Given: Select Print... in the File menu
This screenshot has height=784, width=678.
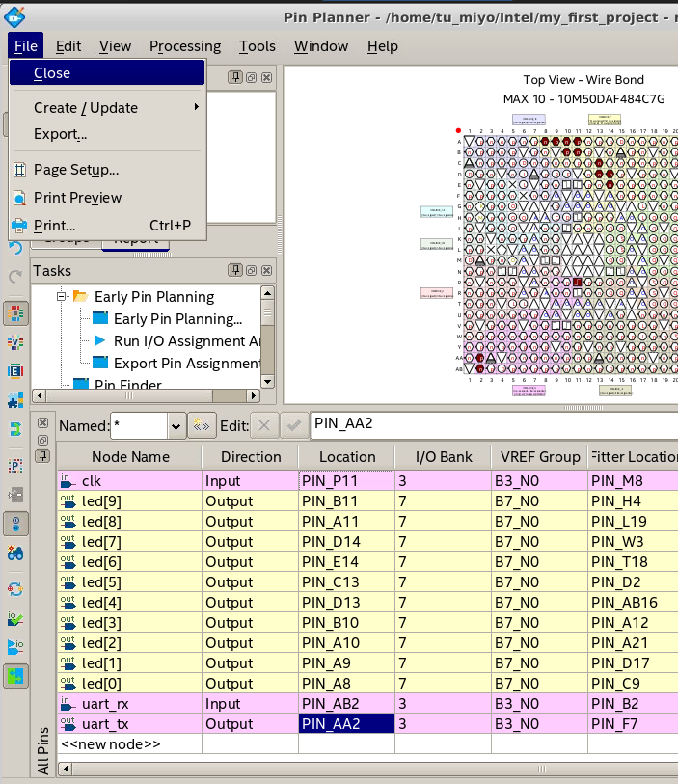Looking at the screenshot, I should [x=107, y=226].
